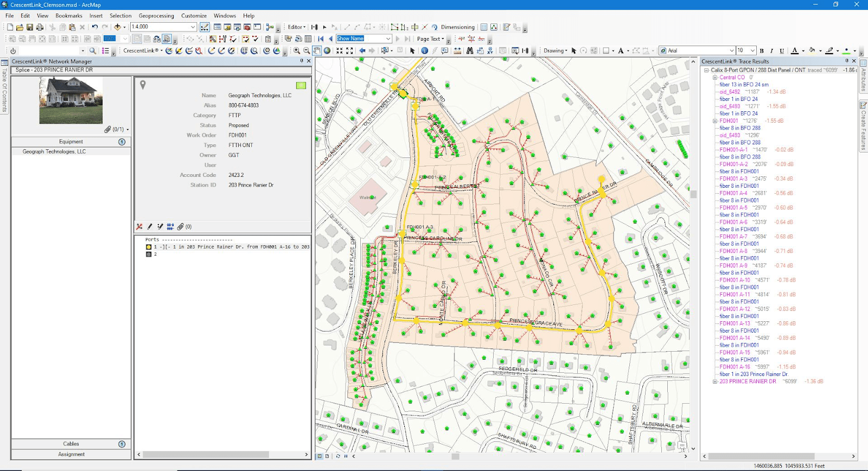
Task: Open the Arial font dropdown
Action: pyautogui.click(x=731, y=51)
